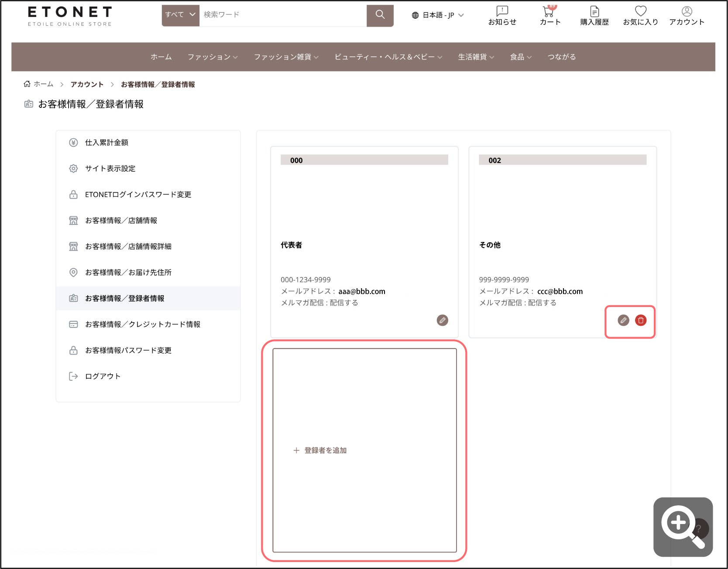
Task: Open つながる in the navigation bar
Action: click(x=562, y=57)
